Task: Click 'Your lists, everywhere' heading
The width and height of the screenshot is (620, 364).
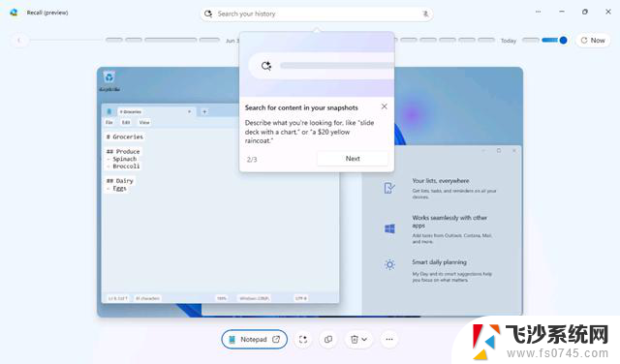Action: pyautogui.click(x=441, y=181)
